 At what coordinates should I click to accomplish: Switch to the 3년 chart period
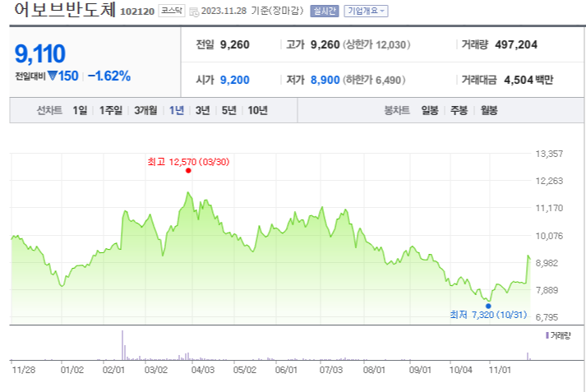[x=202, y=110]
